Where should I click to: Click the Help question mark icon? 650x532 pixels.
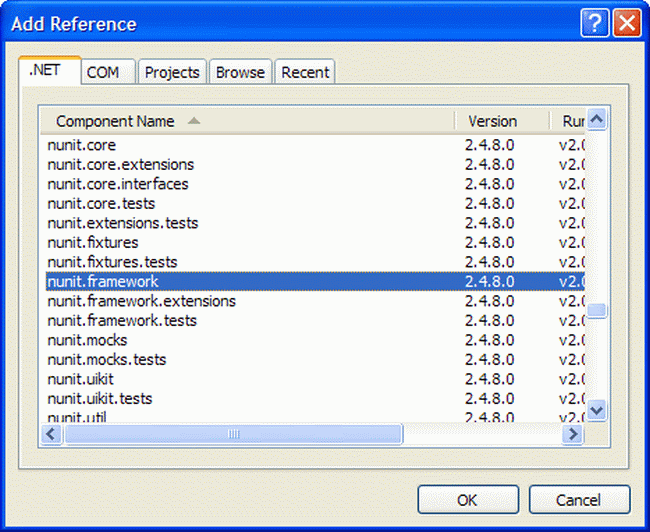pyautogui.click(x=595, y=24)
